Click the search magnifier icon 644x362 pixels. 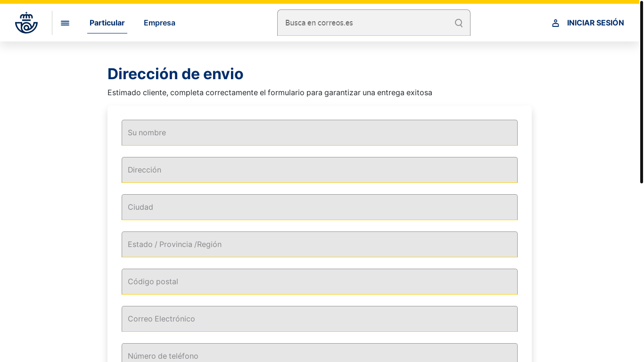[x=459, y=23]
